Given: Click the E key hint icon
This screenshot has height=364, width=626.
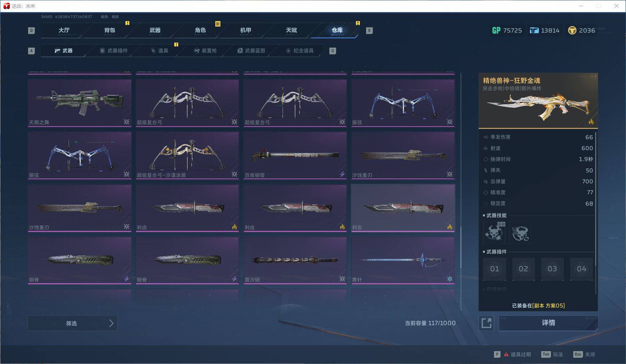Looking at the screenshot, I should pyautogui.click(x=369, y=30).
